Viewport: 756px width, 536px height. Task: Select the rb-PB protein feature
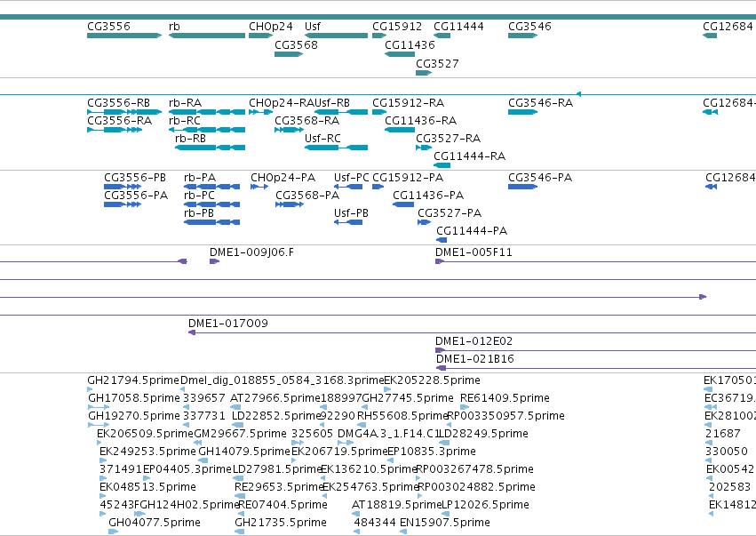point(211,222)
